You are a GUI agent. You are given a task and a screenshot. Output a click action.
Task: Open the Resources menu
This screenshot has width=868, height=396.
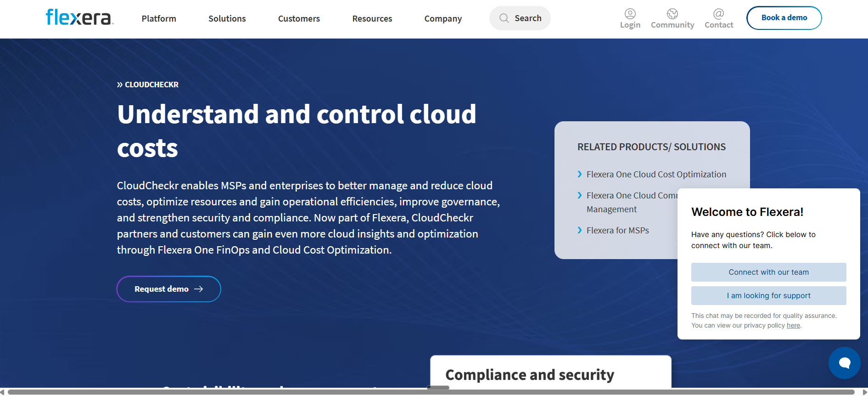(x=372, y=18)
